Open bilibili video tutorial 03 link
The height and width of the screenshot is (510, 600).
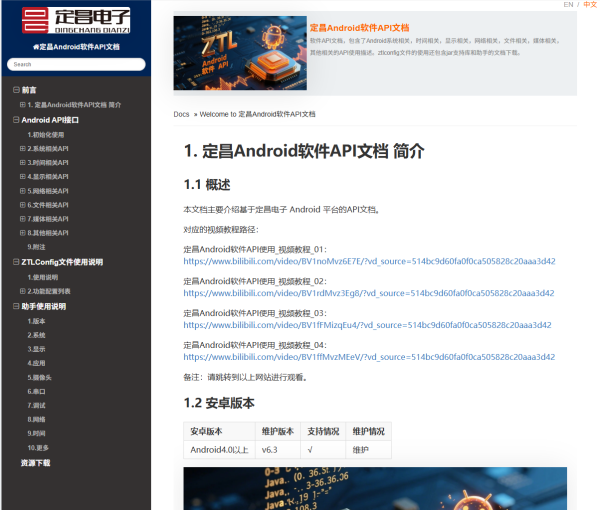(367, 325)
